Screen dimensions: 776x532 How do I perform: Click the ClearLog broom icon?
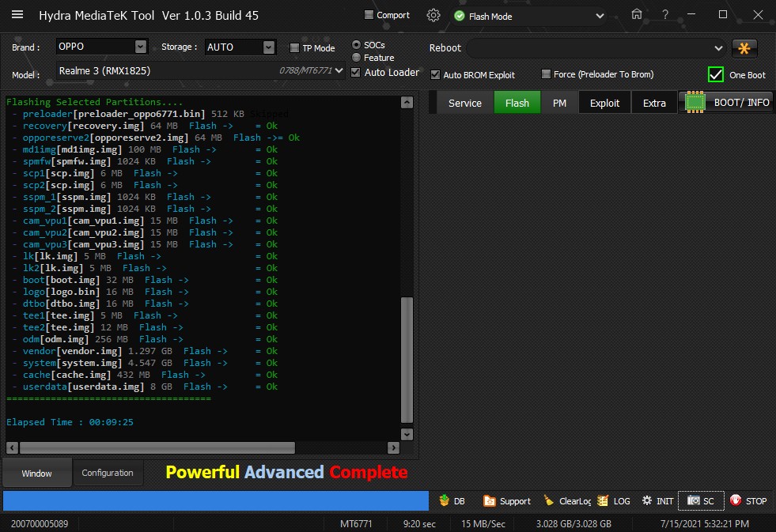click(x=549, y=500)
